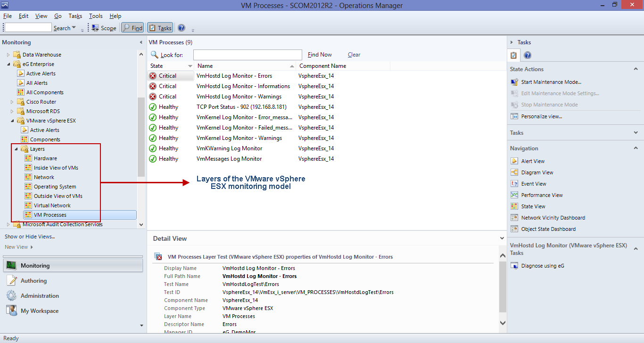Sort by the Component Name column header
Viewport: 644px width, 343px height.
click(x=322, y=66)
